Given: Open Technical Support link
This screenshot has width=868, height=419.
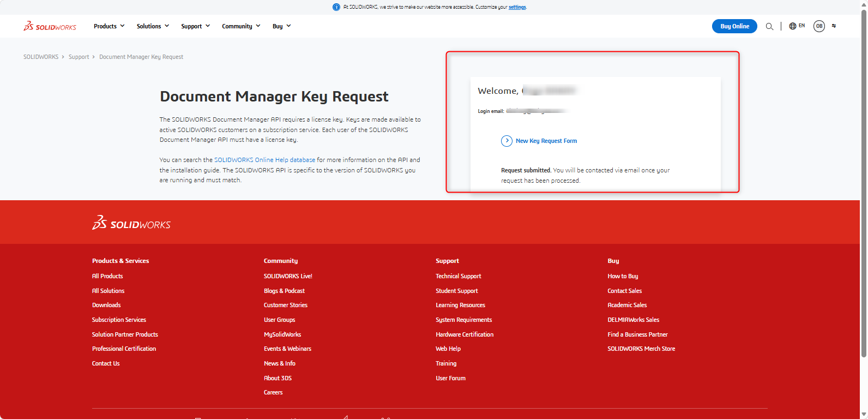Looking at the screenshot, I should click(x=458, y=276).
